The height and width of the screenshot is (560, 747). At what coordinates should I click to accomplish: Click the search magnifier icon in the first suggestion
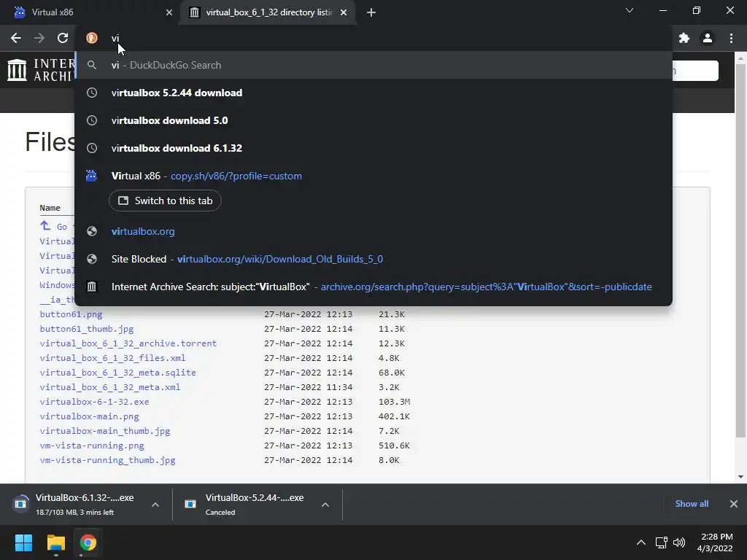pos(92,65)
